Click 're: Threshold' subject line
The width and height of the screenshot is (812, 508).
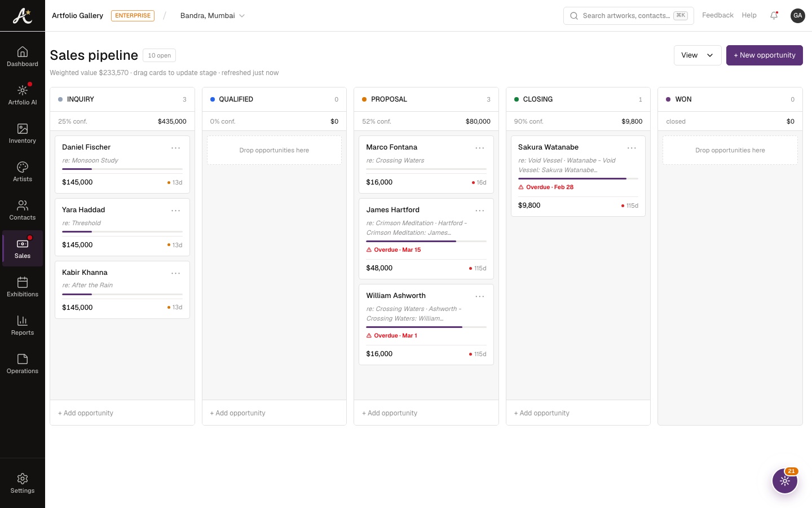[x=81, y=224]
